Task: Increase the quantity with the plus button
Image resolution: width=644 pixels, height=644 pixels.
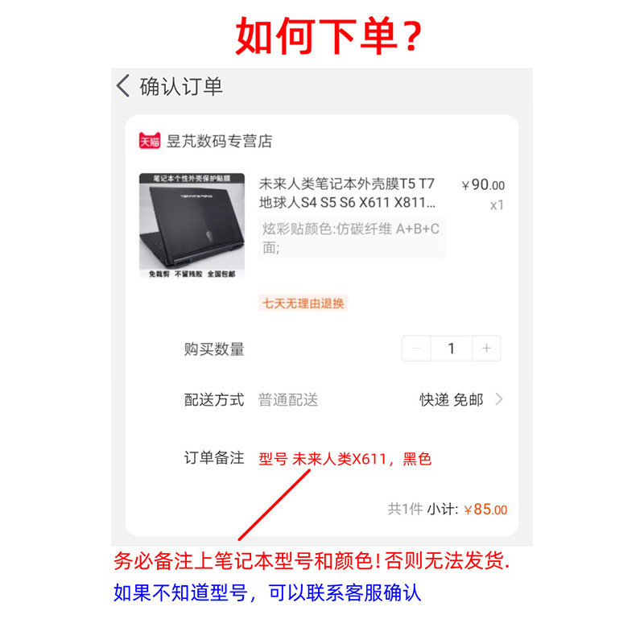Action: (487, 349)
